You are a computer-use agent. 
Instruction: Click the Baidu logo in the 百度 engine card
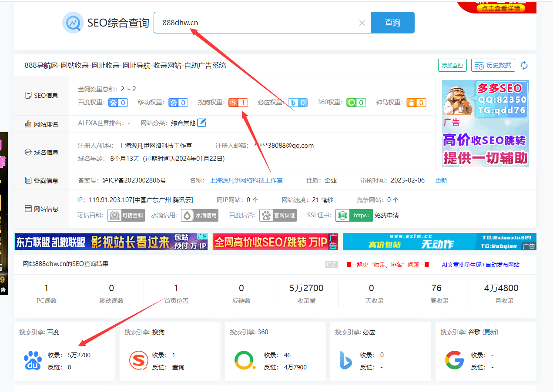(x=33, y=360)
